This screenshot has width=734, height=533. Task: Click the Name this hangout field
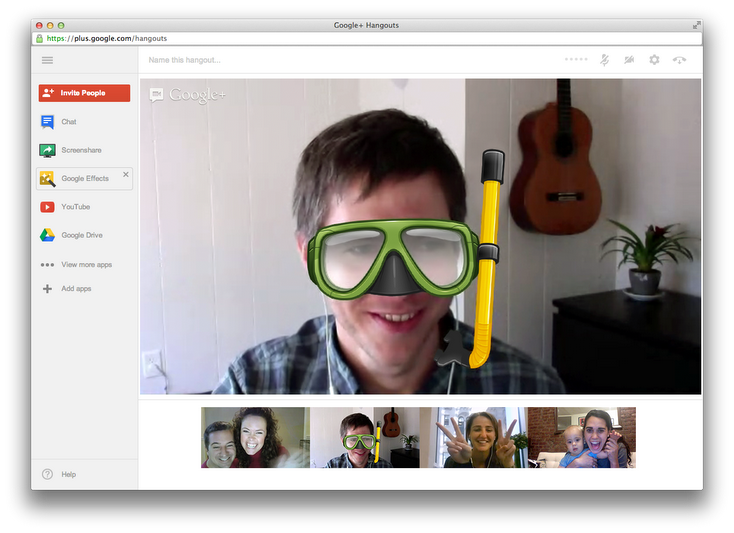coord(184,60)
